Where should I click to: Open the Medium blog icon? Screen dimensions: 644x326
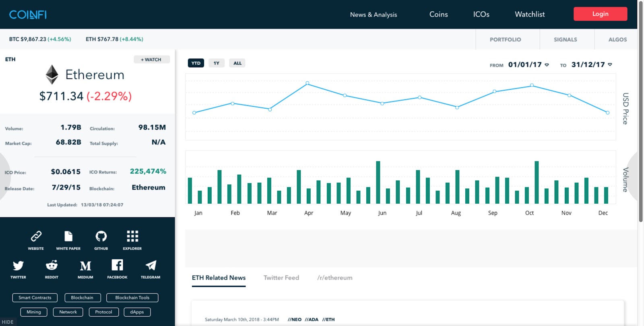[x=85, y=266]
